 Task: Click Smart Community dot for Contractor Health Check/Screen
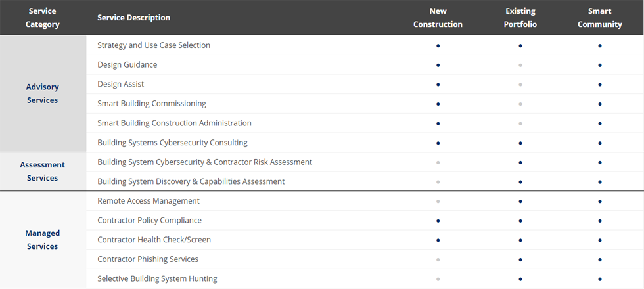(600, 240)
